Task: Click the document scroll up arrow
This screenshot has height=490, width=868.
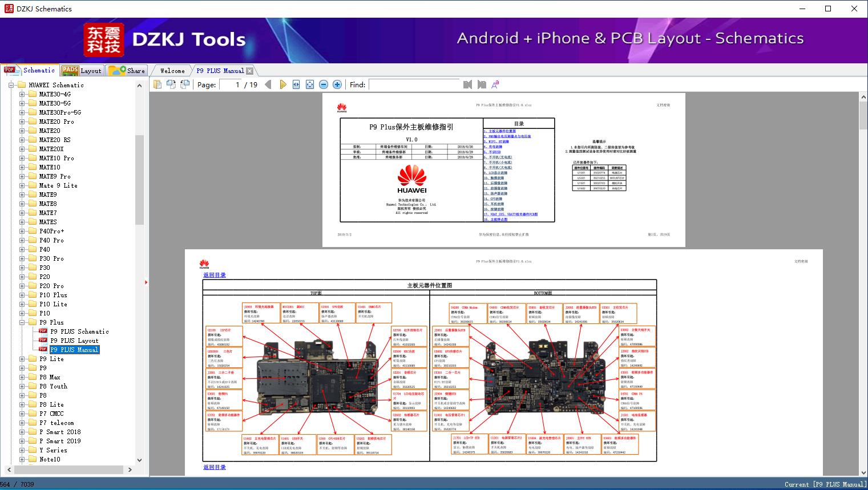Action: (x=863, y=98)
